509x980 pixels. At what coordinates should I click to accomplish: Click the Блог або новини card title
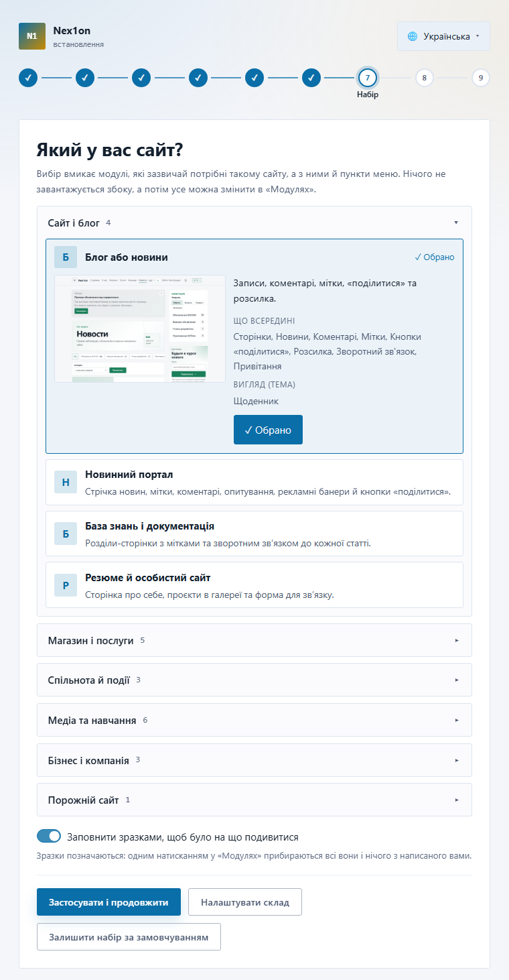127,257
